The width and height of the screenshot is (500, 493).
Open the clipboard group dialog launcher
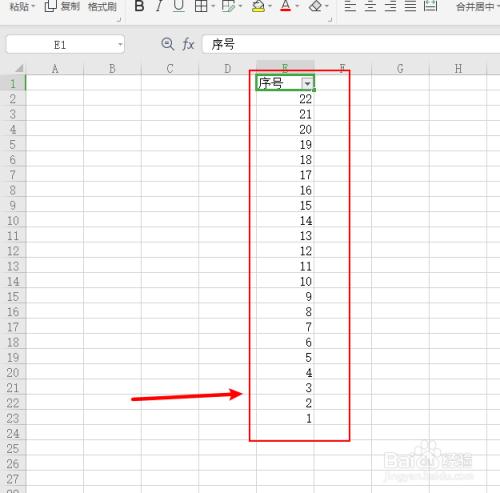pyautogui.click(x=119, y=20)
